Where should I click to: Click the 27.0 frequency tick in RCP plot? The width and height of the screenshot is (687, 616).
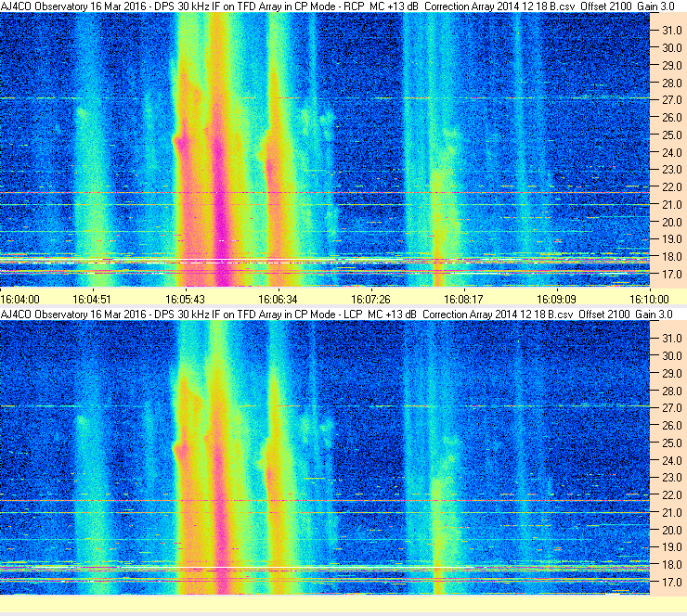(x=671, y=100)
